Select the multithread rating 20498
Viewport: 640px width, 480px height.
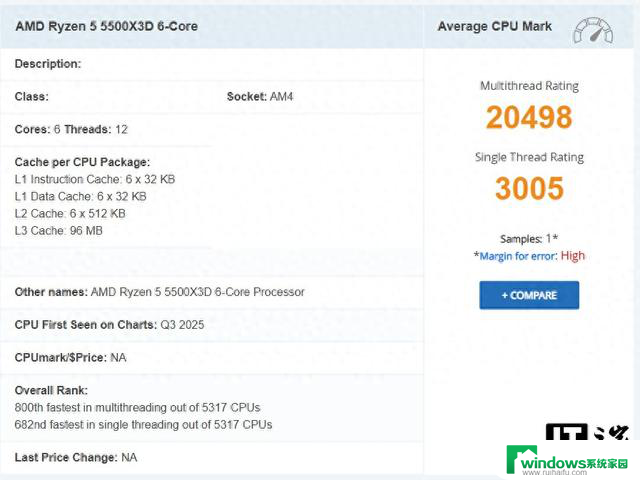click(529, 117)
